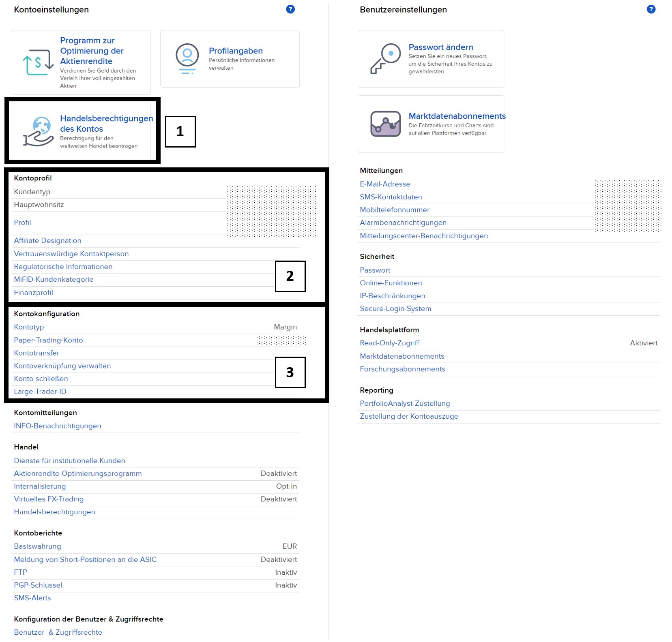The width and height of the screenshot is (672, 642).
Task: Open Benutzer- & Zugriffsrechte link
Action: coord(58,632)
